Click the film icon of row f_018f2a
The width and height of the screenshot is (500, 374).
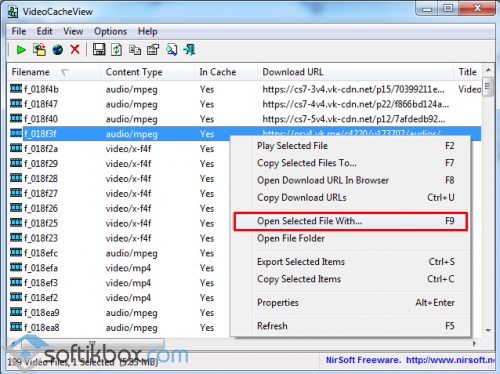(x=16, y=148)
